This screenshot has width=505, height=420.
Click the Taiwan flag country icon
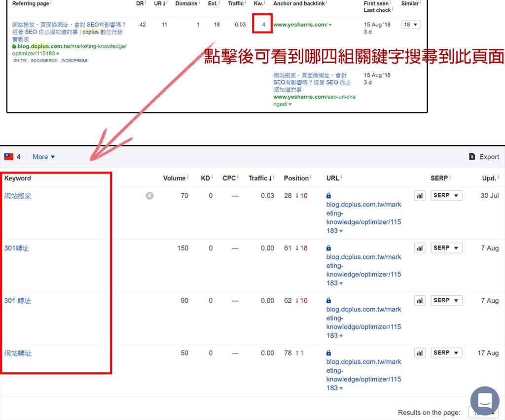pos(9,157)
